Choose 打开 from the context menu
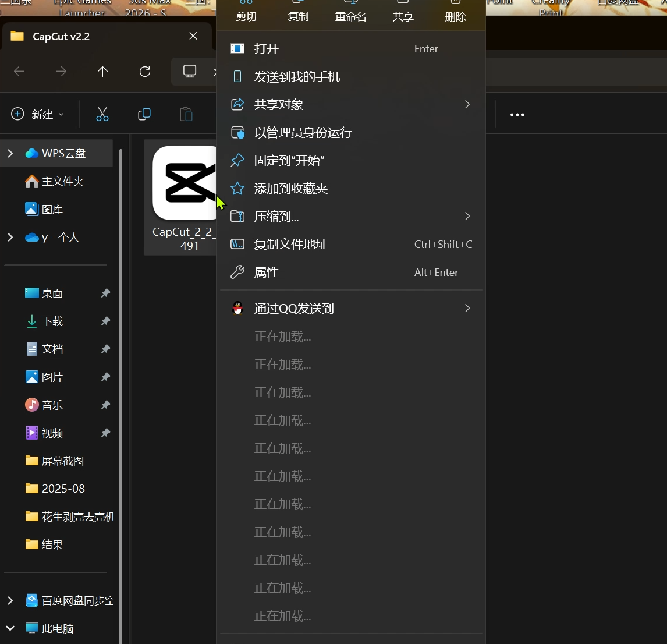 pyautogui.click(x=352, y=48)
